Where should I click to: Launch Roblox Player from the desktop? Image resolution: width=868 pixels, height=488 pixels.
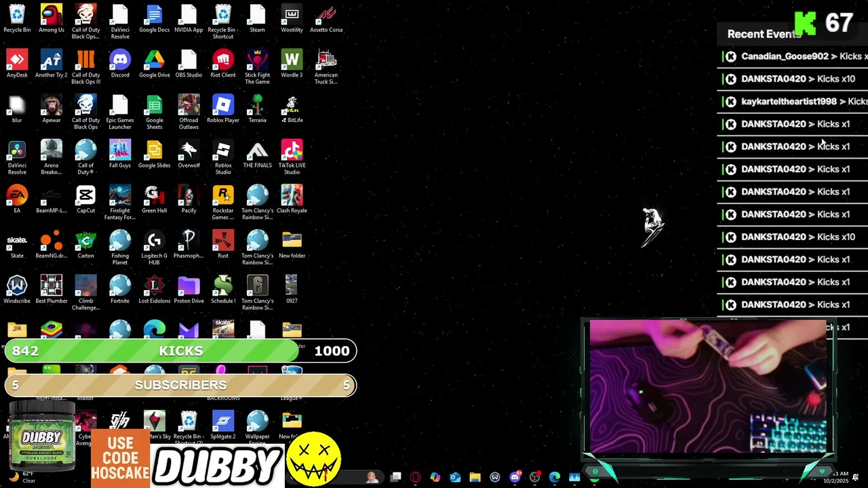coord(223,109)
